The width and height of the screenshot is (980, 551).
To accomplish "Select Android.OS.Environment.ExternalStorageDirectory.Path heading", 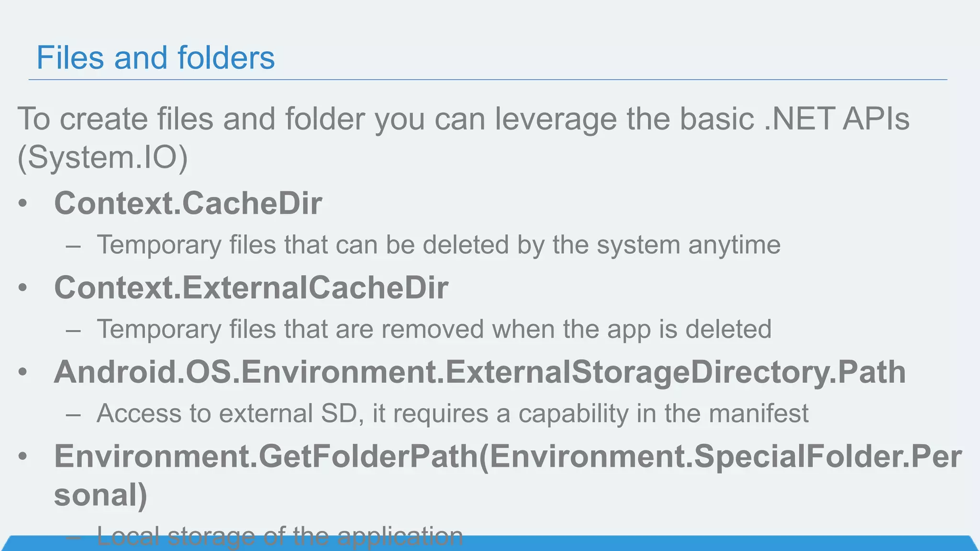I will (480, 373).
